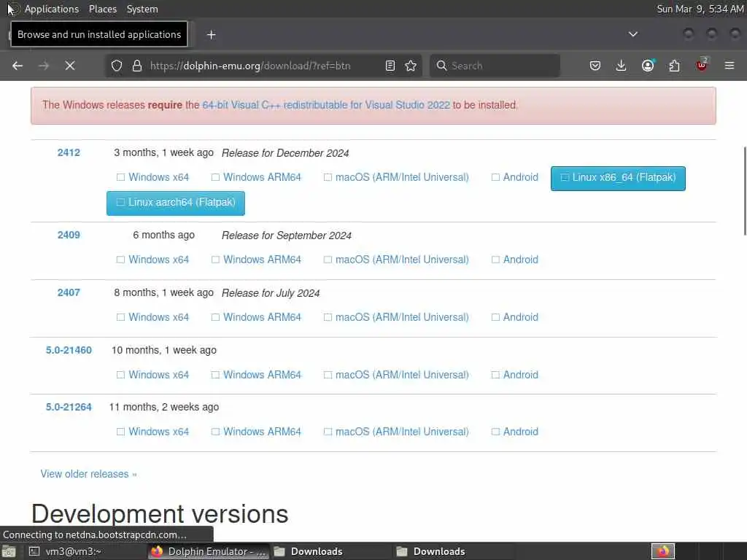Download 2409 Android build
The width and height of the screenshot is (747, 560).
(515, 260)
